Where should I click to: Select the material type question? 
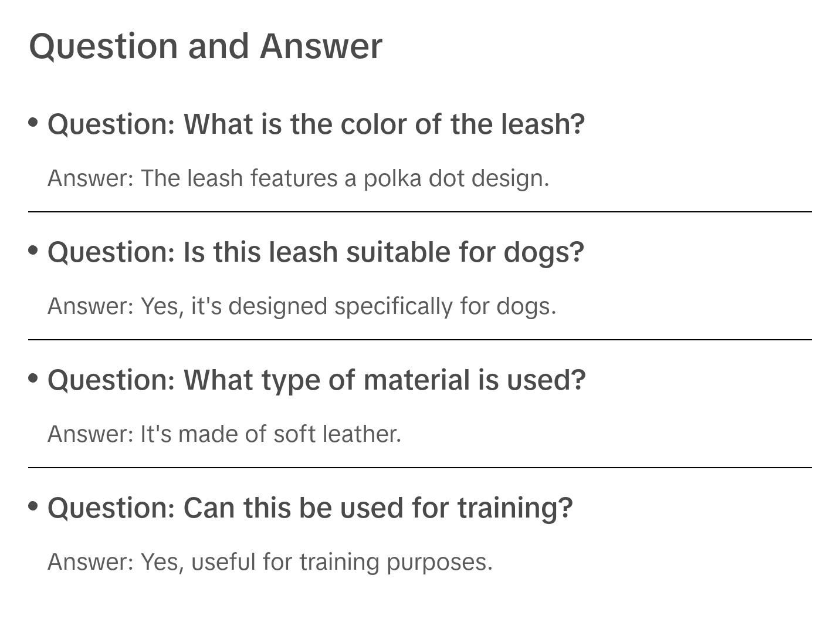click(x=317, y=380)
